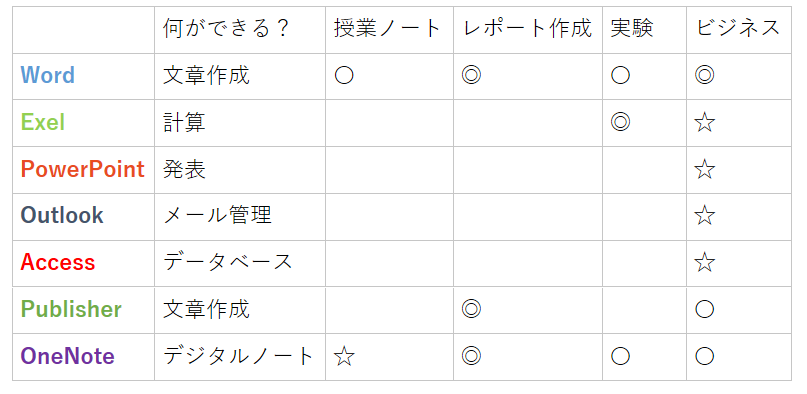Viewport: 807px width, 394px height.
Task: Click the ビジネス column header
Action: [738, 29]
